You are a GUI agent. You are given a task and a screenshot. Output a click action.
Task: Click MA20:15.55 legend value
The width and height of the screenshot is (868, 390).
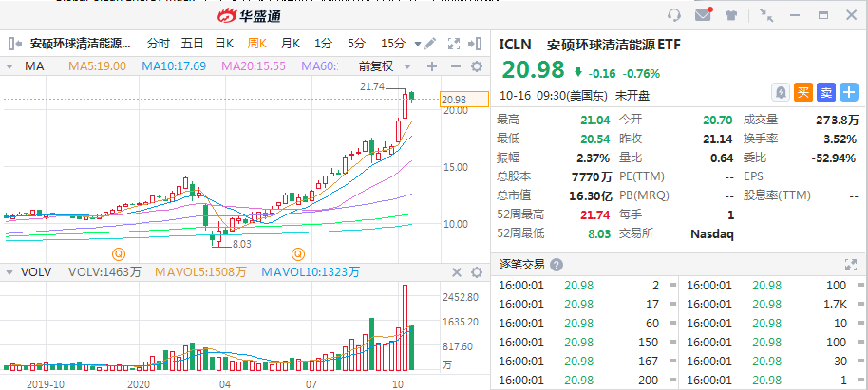coord(254,66)
